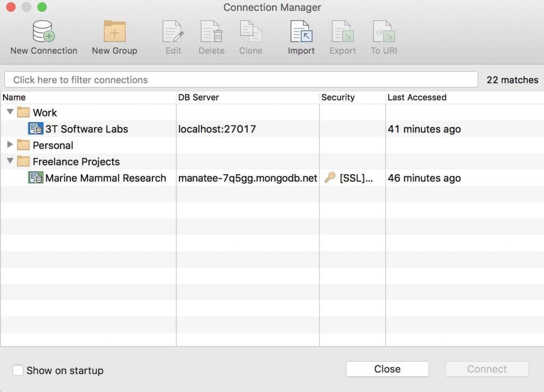Sort connections by the Name column
544x392 pixels.
click(x=14, y=97)
